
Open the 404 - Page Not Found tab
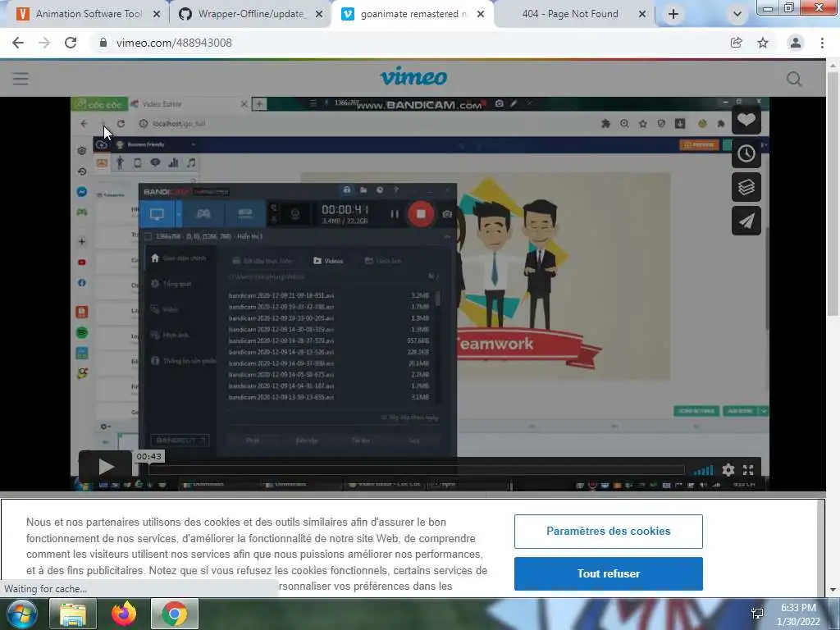click(x=570, y=14)
